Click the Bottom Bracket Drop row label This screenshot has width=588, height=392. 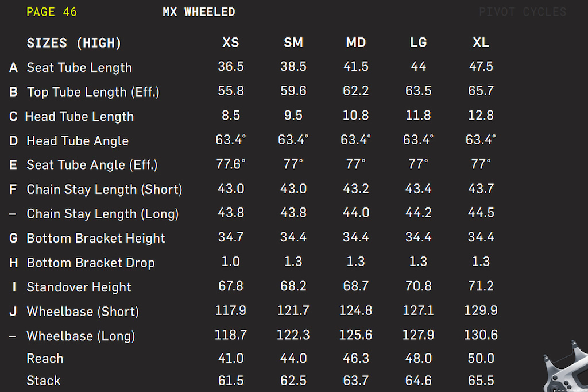tap(91, 263)
